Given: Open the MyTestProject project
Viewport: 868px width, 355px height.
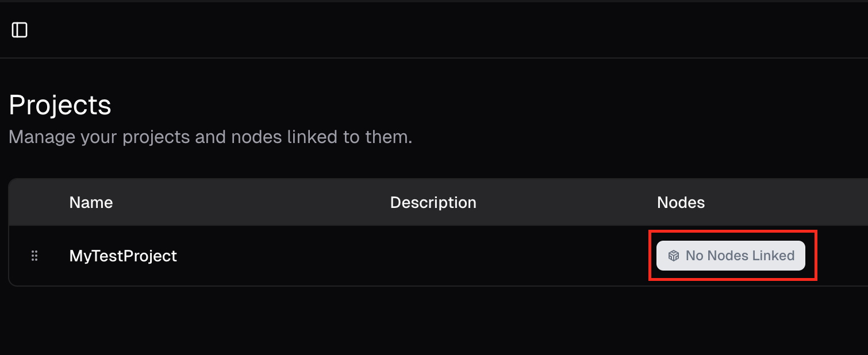Looking at the screenshot, I should pyautogui.click(x=123, y=256).
